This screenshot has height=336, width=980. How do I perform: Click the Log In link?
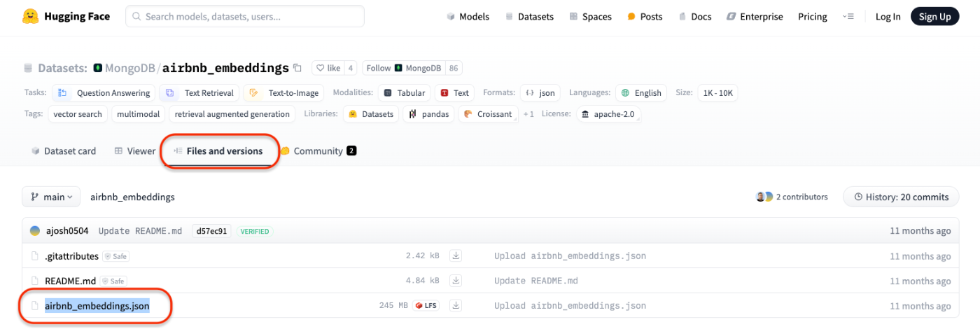(888, 17)
